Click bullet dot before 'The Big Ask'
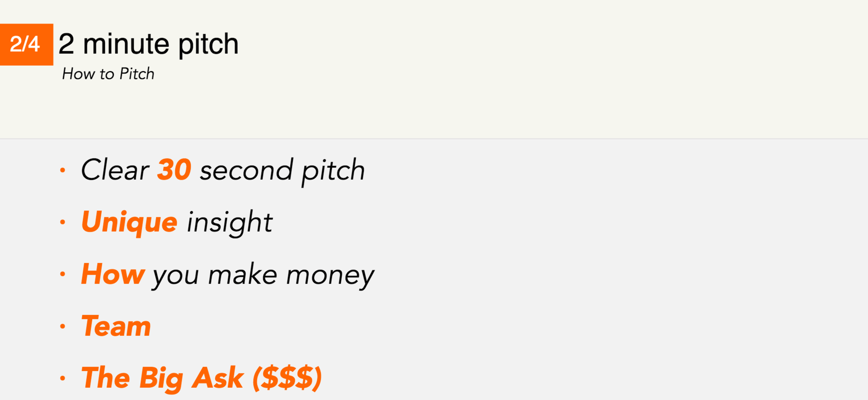 (63, 378)
